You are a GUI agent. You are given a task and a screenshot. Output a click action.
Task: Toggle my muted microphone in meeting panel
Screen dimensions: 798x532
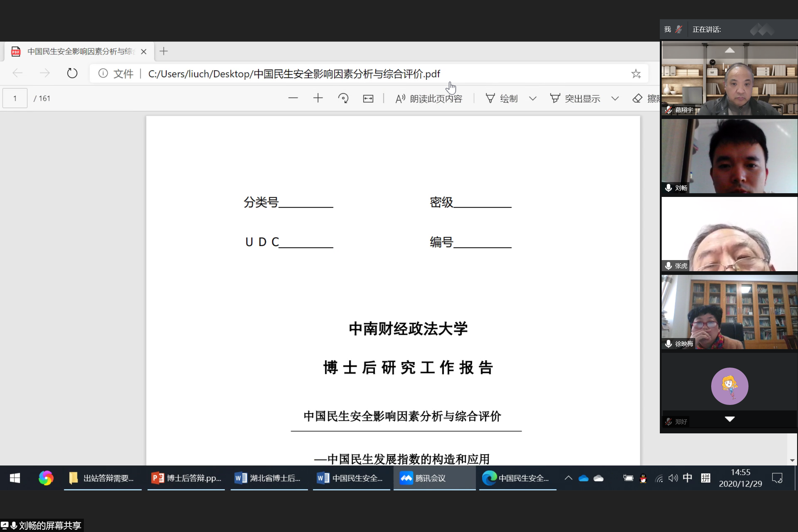coord(679,29)
